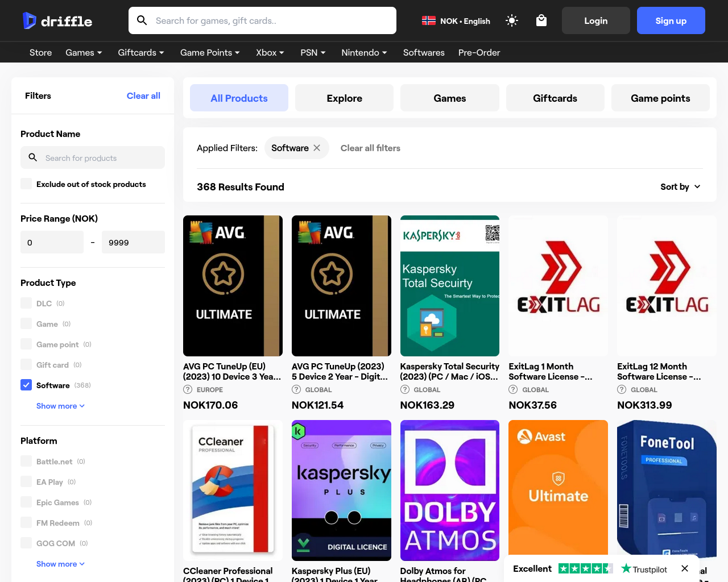Screen dimensions: 728x582
Task: Click magnifier icon in Product Name search
Action: (33, 157)
